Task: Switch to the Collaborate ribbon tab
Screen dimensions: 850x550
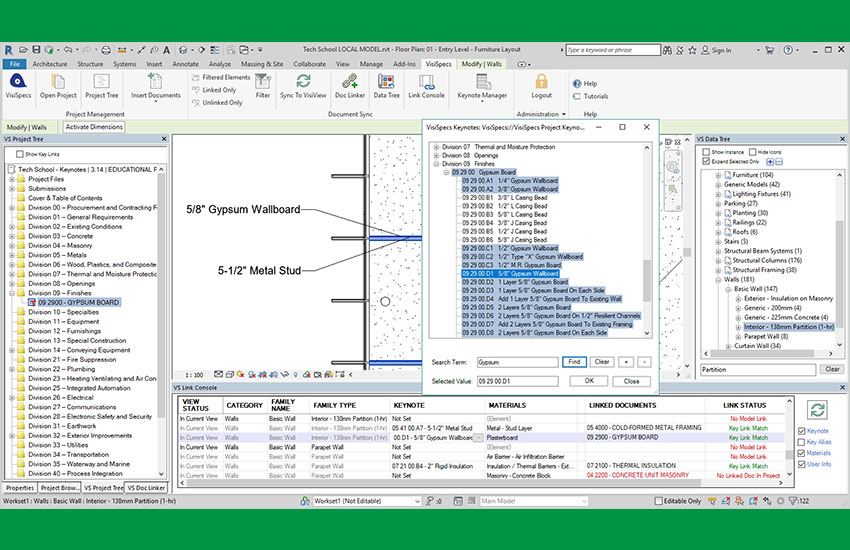Action: click(309, 63)
